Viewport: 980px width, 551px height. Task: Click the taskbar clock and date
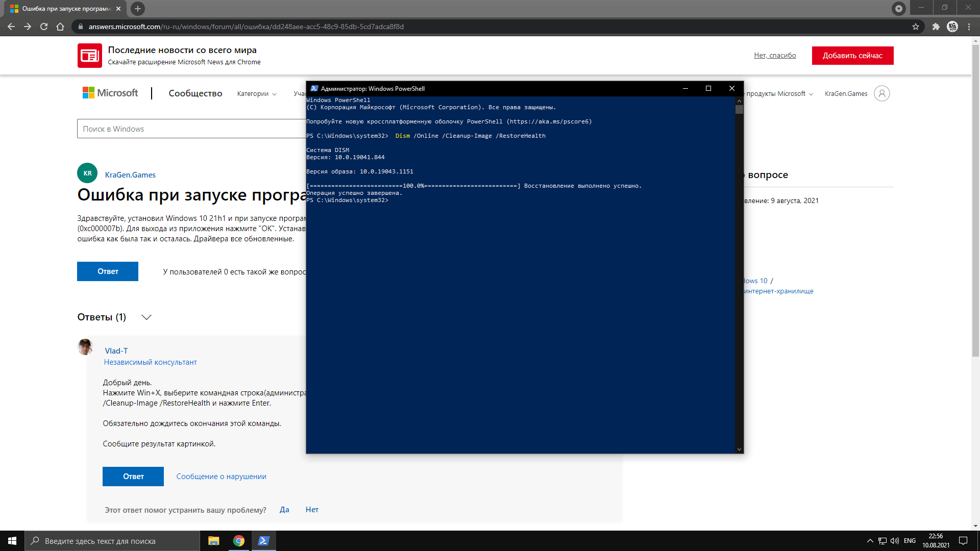[x=936, y=541]
